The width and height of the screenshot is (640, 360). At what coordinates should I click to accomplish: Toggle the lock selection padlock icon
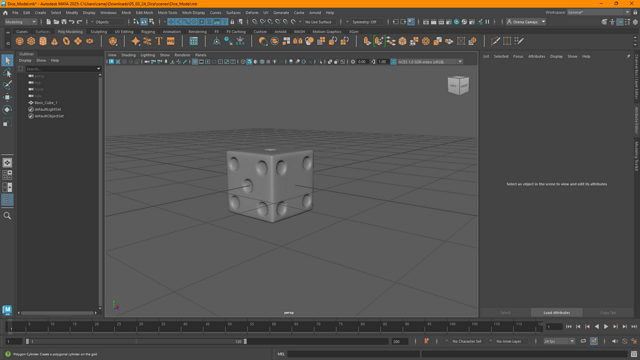click(232, 22)
